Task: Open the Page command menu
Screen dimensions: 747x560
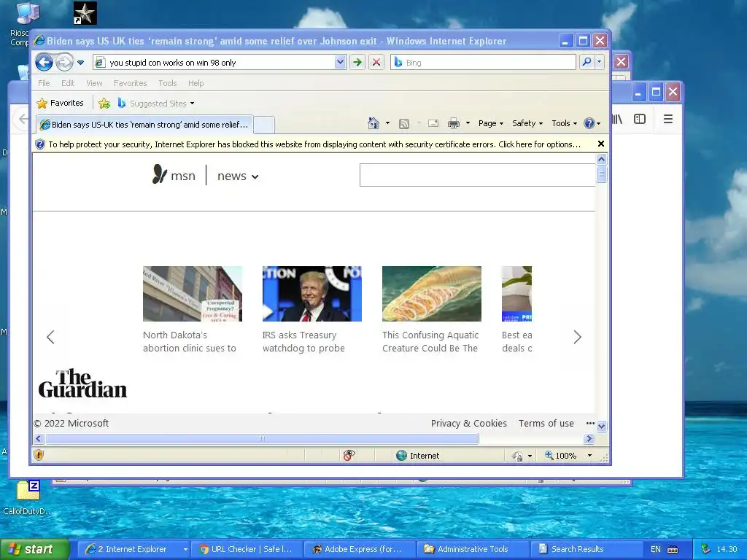Action: [491, 123]
